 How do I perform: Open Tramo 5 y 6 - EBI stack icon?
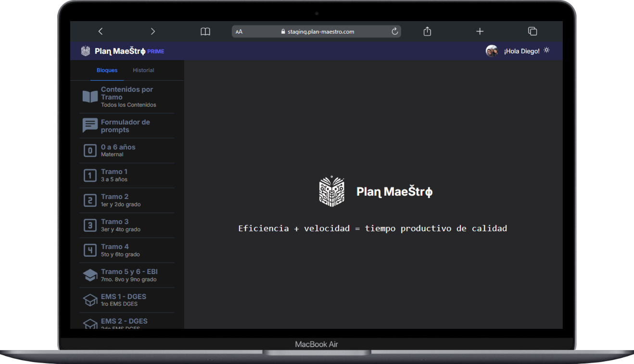pyautogui.click(x=89, y=275)
